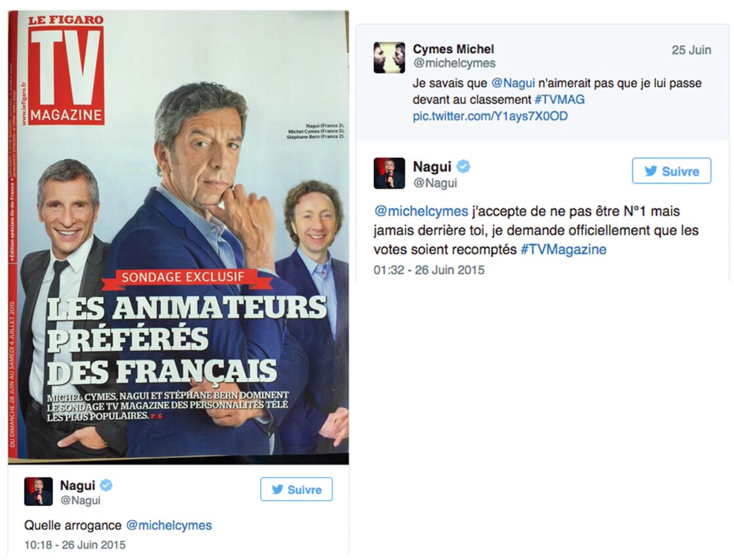Click @michelcymes mention in the recount tweet
Viewport: 734px width, 560px height.
click(421, 211)
